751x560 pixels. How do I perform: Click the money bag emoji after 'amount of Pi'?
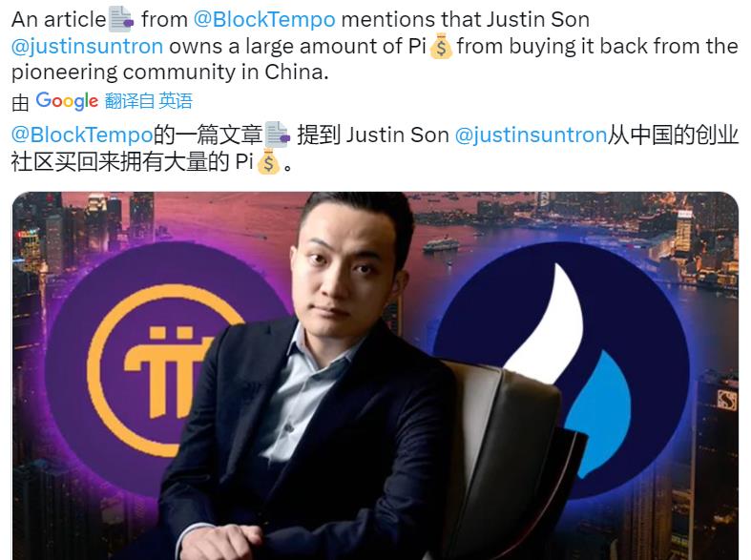click(x=441, y=47)
